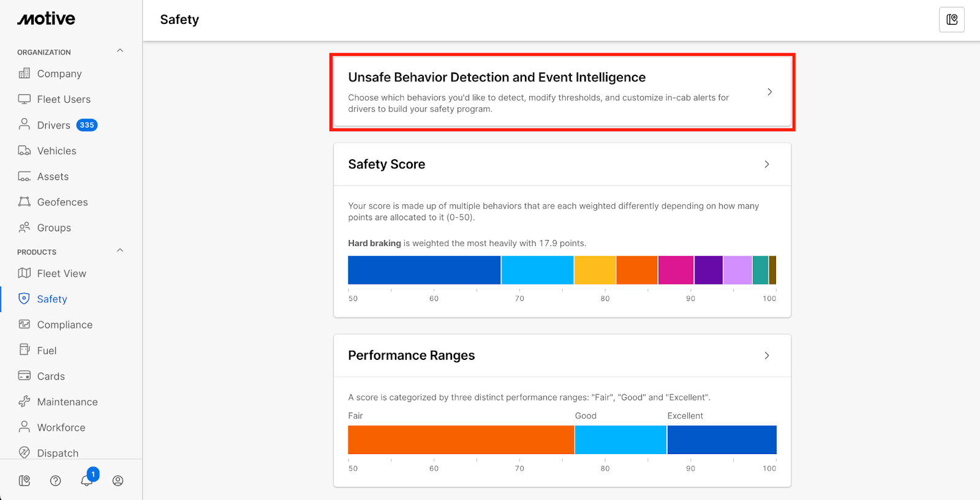Select the dark blue Hard braking segment
Screen dimensions: 980x500
(424, 270)
